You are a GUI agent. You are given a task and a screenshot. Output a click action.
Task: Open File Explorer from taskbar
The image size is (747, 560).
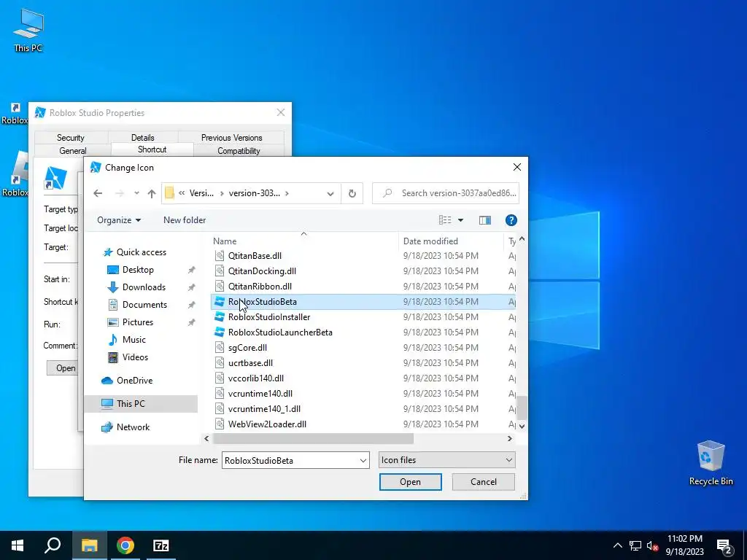click(89, 545)
